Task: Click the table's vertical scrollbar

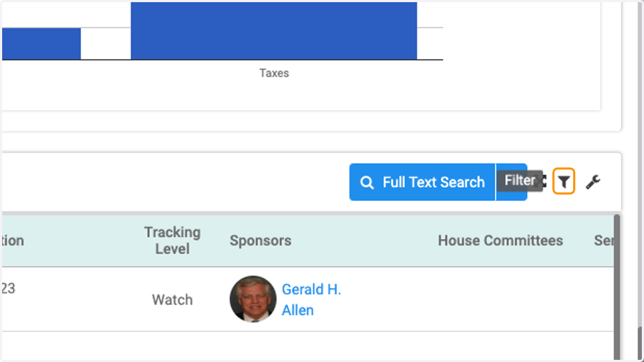Action: [x=617, y=287]
